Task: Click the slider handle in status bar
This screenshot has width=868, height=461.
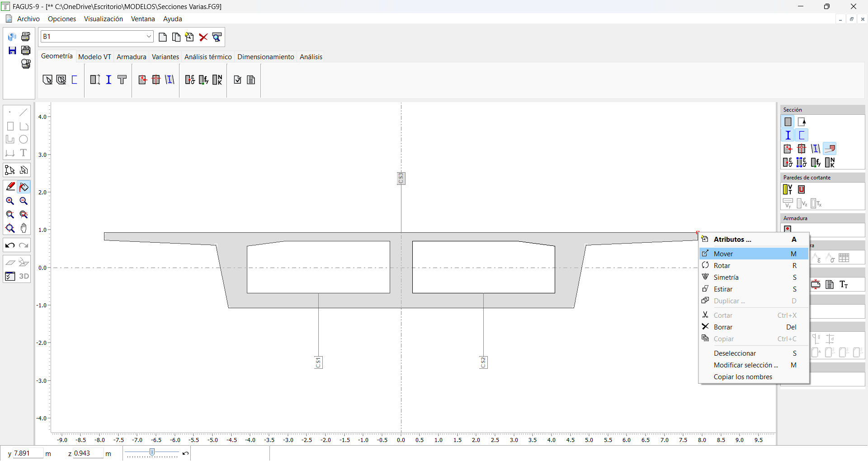Action: 152,452
